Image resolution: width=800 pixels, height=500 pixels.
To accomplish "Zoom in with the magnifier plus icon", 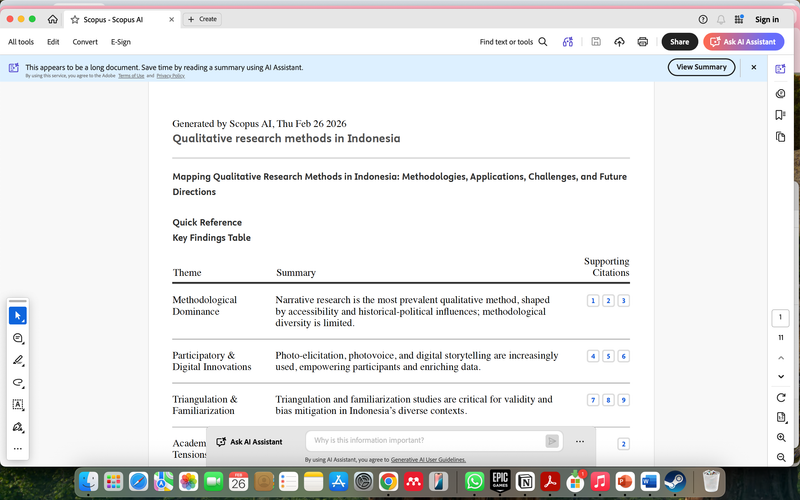I will click(x=781, y=438).
